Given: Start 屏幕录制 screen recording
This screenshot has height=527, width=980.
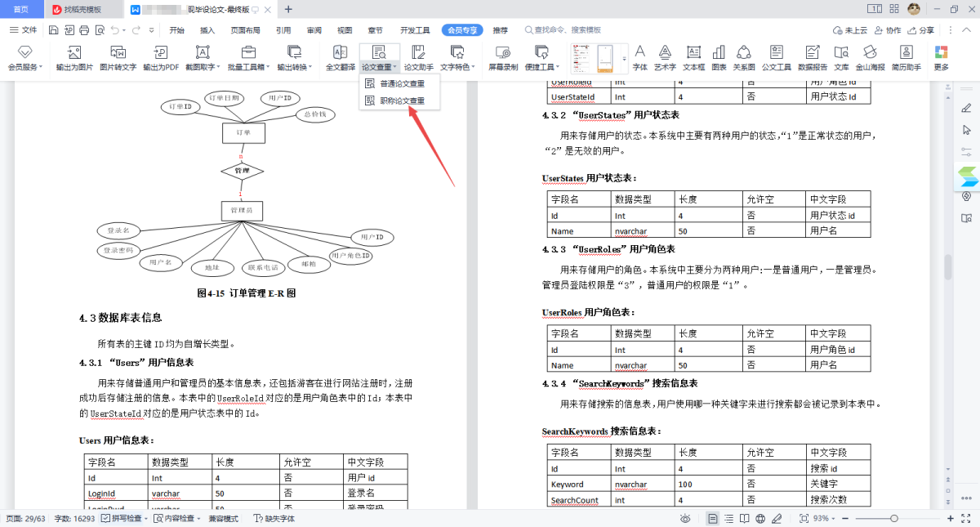Looking at the screenshot, I should point(503,57).
